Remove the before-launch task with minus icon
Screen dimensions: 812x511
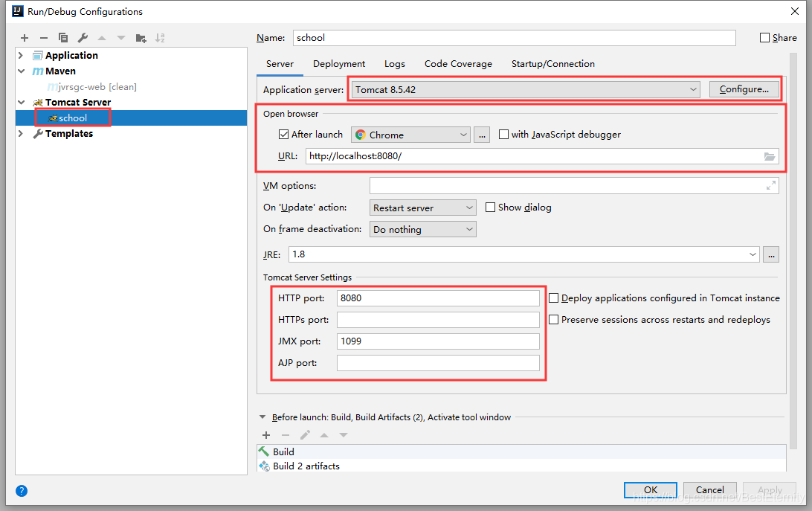pyautogui.click(x=286, y=435)
